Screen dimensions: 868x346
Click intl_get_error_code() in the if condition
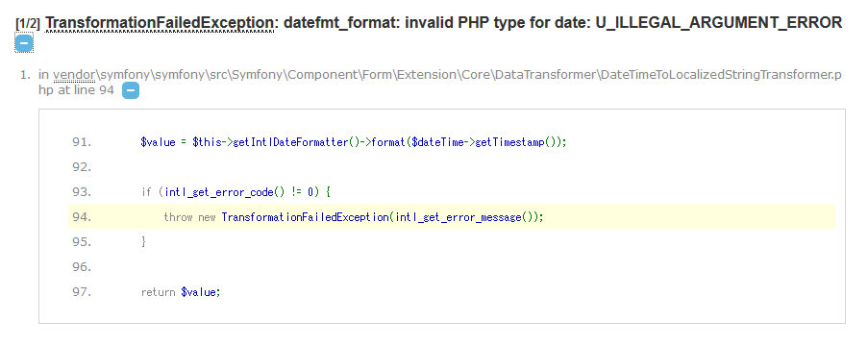(225, 192)
